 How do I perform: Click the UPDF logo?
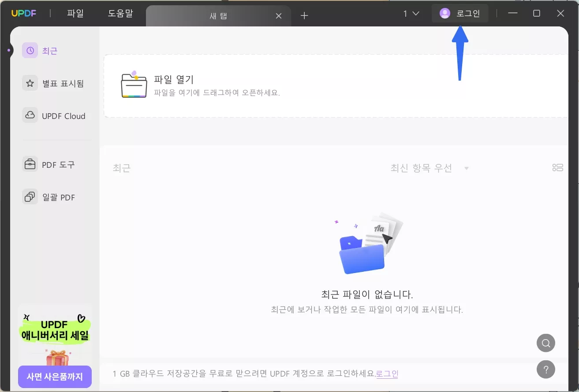pos(24,13)
